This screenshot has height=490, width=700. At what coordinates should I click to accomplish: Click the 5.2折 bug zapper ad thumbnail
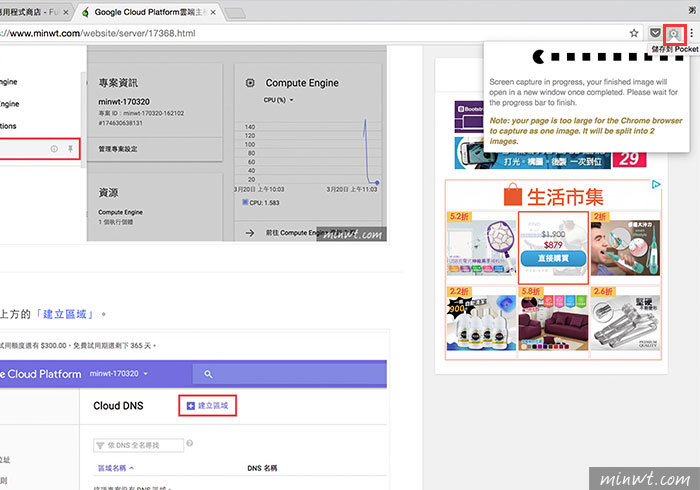coord(481,248)
